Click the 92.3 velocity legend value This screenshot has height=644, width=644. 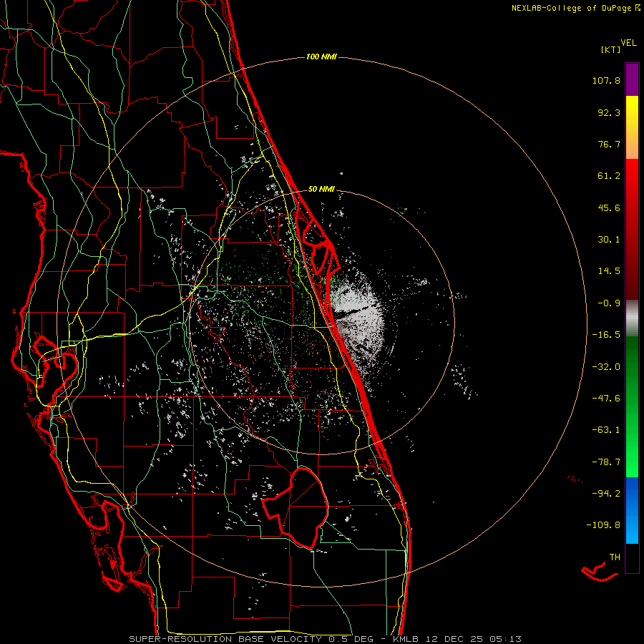pos(609,112)
